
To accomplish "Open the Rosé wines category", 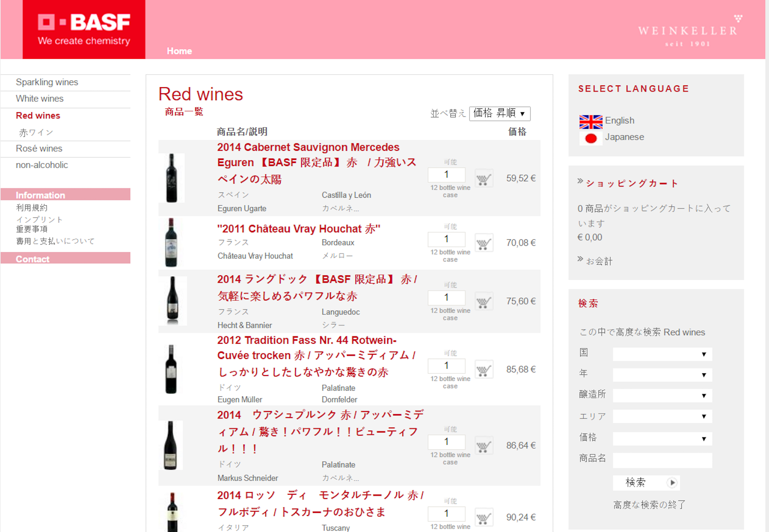I will coord(39,149).
